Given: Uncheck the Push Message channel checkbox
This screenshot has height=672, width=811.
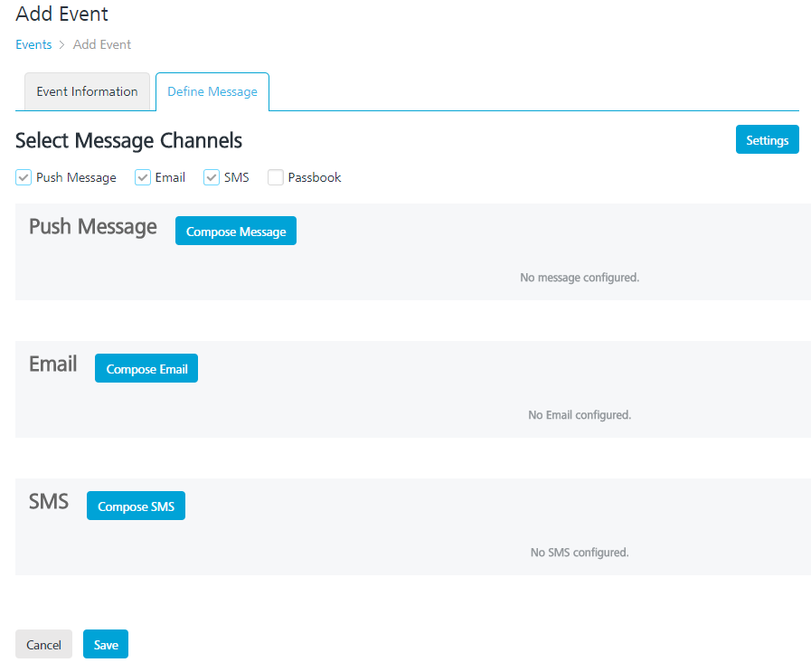Looking at the screenshot, I should 24,177.
